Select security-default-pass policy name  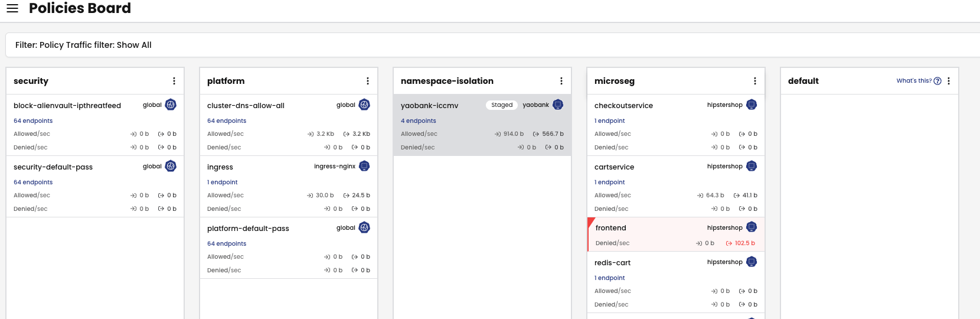click(x=53, y=167)
